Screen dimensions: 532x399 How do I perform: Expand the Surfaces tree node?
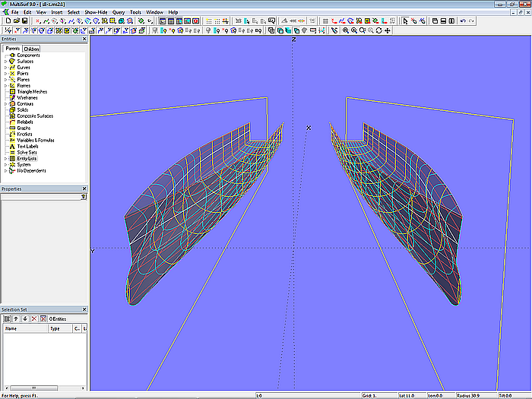click(5, 62)
